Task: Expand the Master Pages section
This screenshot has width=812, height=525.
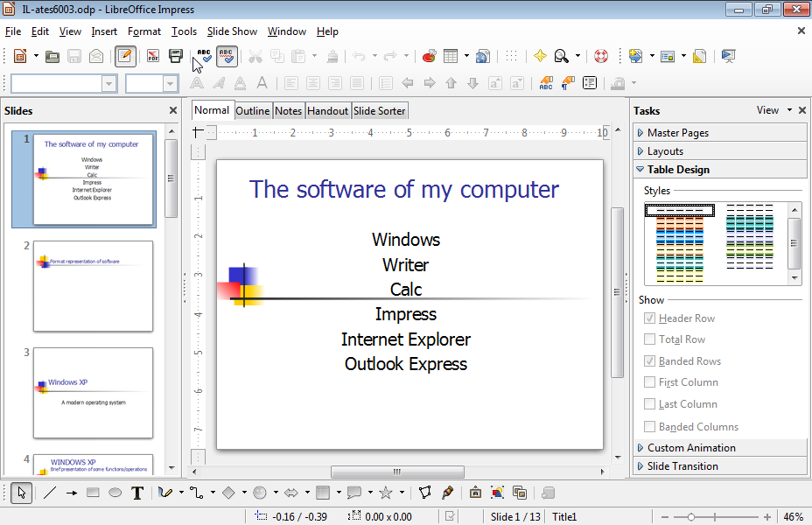Action: tap(720, 132)
